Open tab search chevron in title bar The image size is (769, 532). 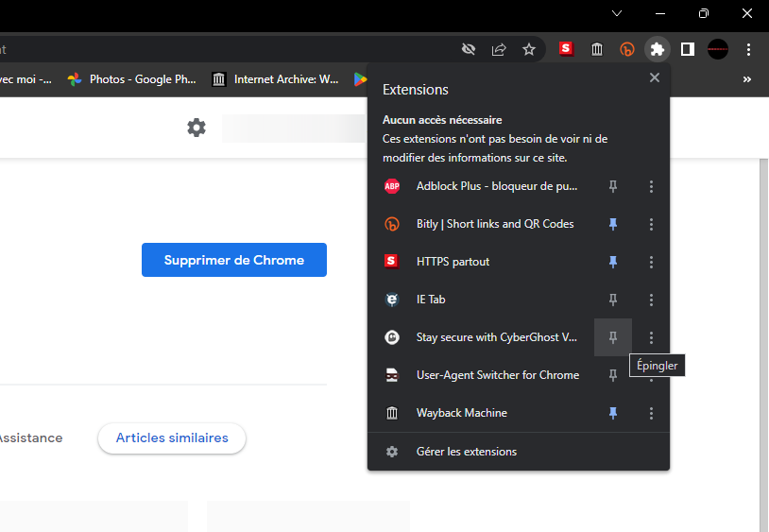click(617, 13)
